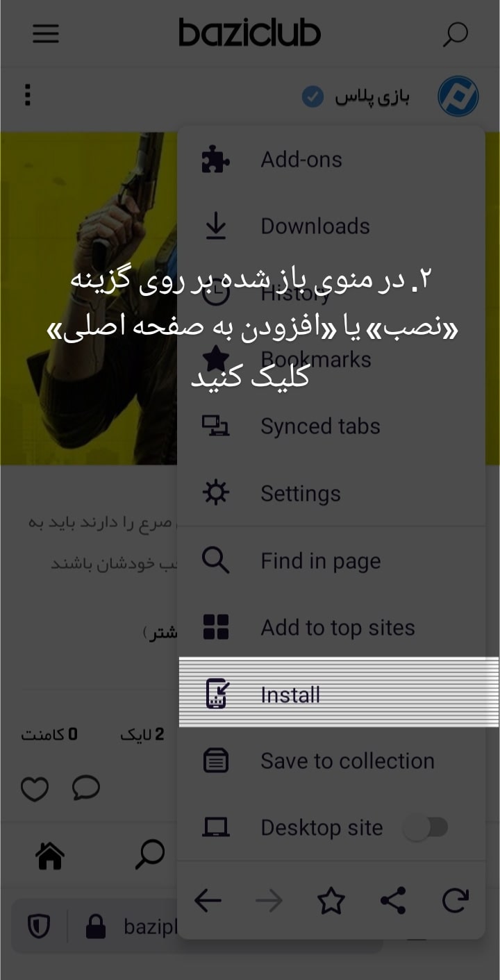
Task: Tap the comment bubble icon
Action: point(86,788)
